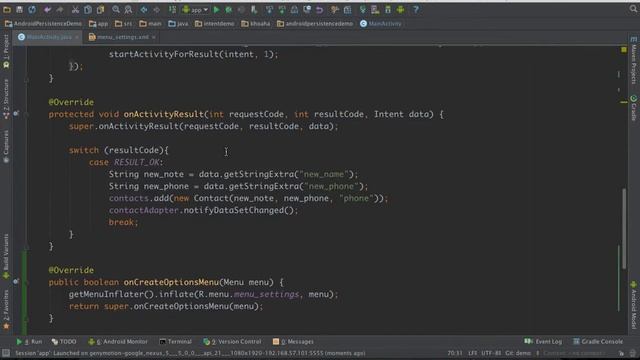Image resolution: width=640 pixels, height=360 pixels.
Task: Click the Find magnifier icon
Action: tap(116, 9)
